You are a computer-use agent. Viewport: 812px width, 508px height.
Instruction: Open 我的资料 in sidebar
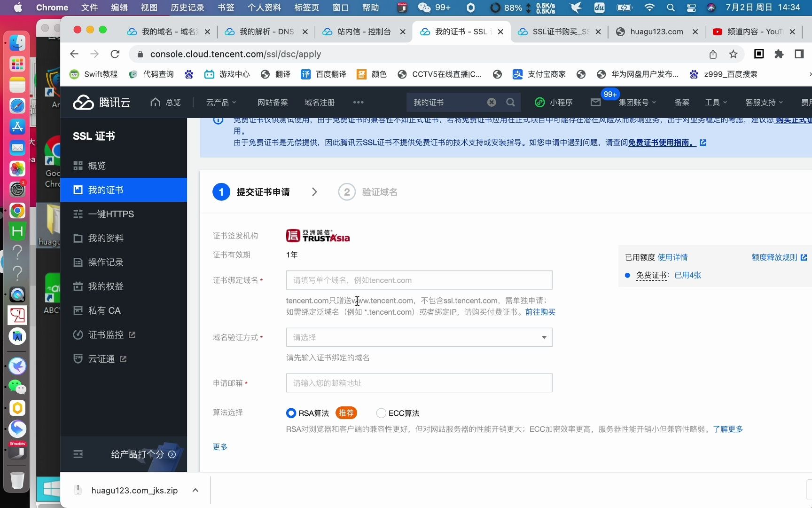click(124, 238)
